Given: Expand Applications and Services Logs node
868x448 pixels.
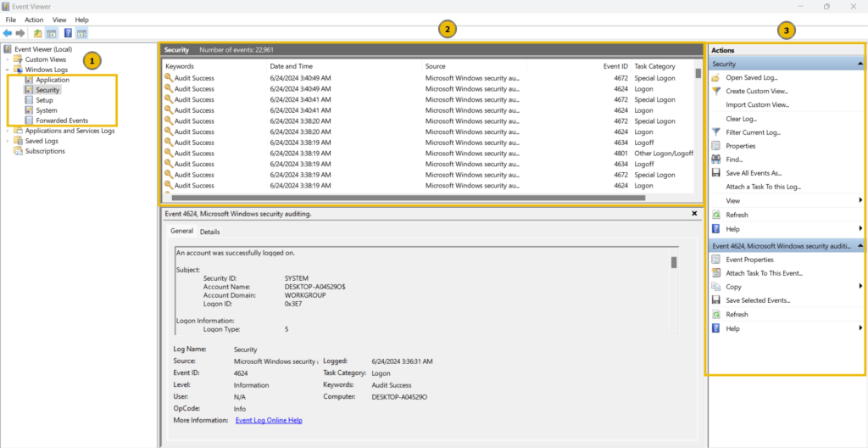Looking at the screenshot, I should [x=7, y=132].
